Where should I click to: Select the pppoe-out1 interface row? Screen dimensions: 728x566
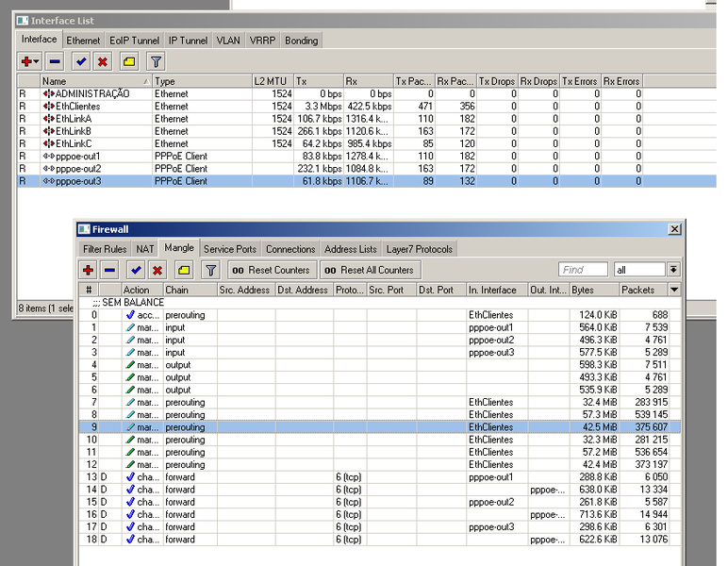(x=77, y=156)
